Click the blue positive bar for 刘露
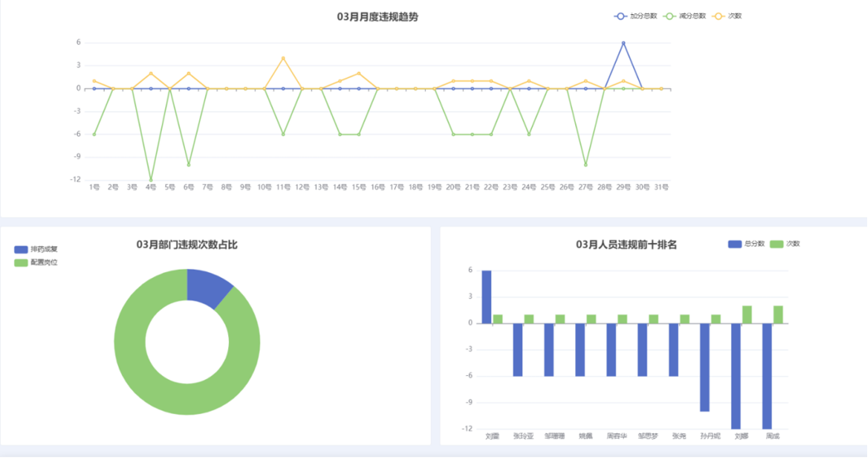The width and height of the screenshot is (868, 458). (x=486, y=296)
